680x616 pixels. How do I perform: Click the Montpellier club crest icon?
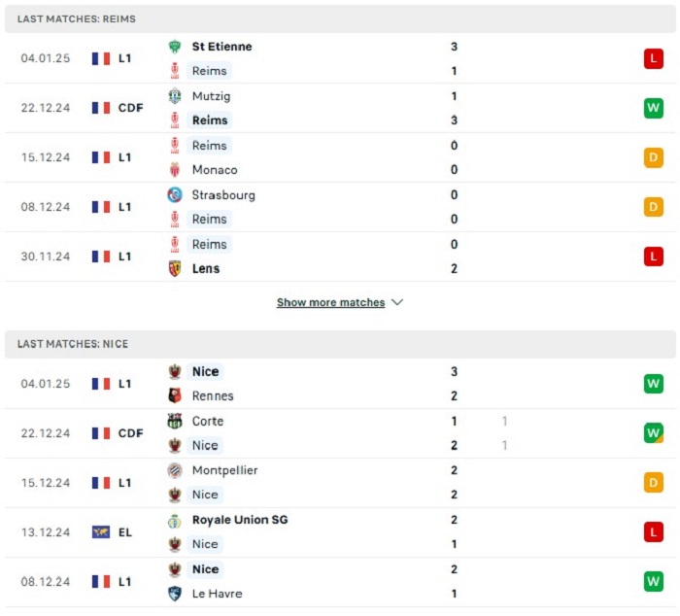click(x=175, y=470)
